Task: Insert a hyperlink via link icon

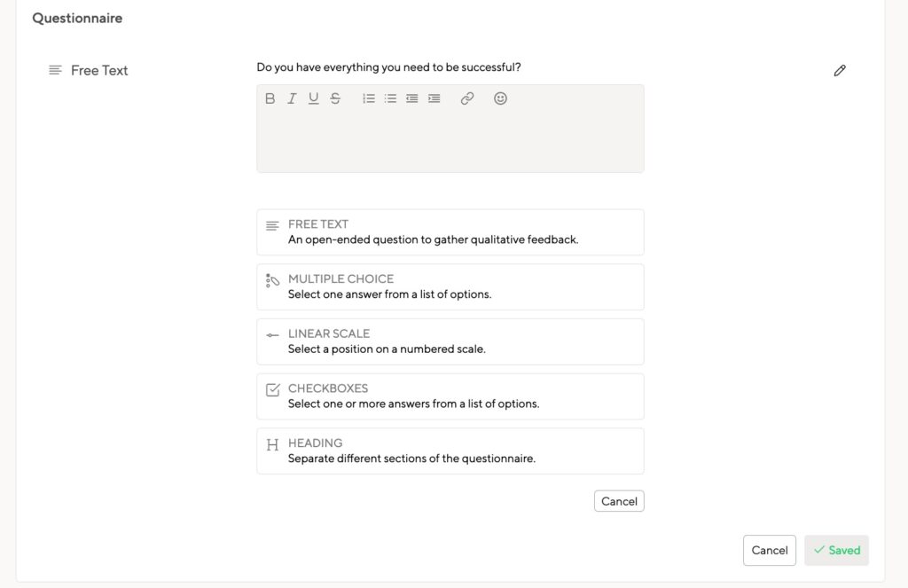Action: point(467,98)
